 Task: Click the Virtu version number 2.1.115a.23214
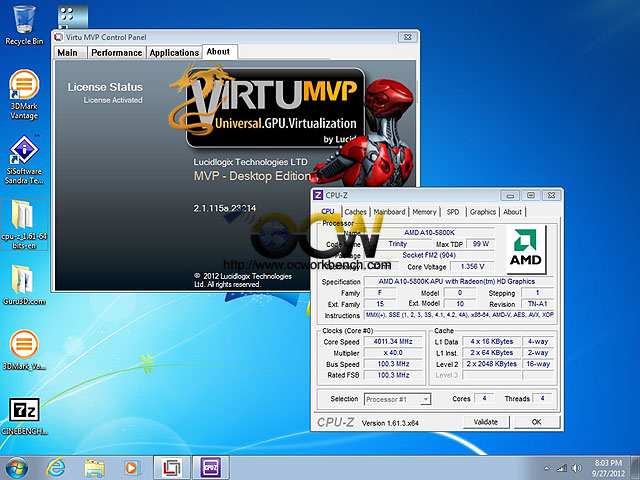tap(224, 208)
